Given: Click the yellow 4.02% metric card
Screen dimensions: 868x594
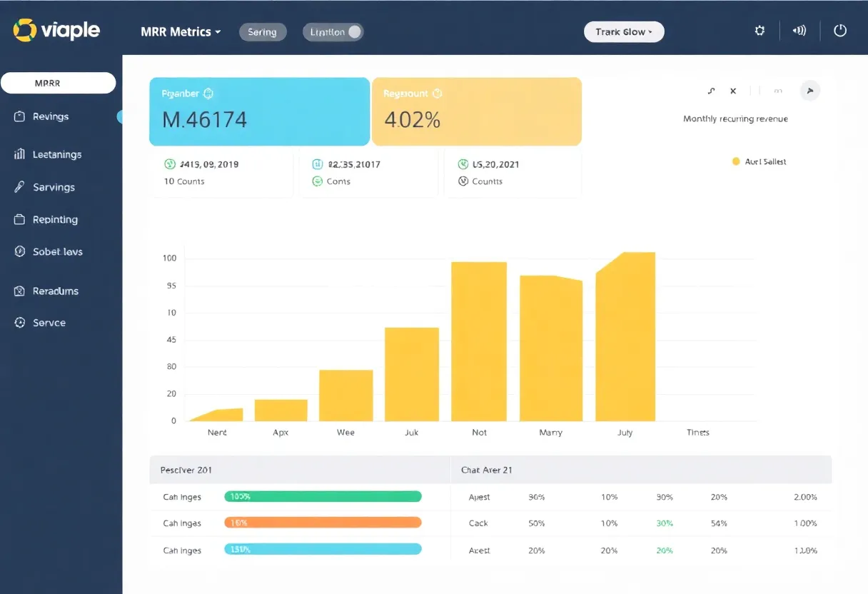Looking at the screenshot, I should (x=477, y=111).
